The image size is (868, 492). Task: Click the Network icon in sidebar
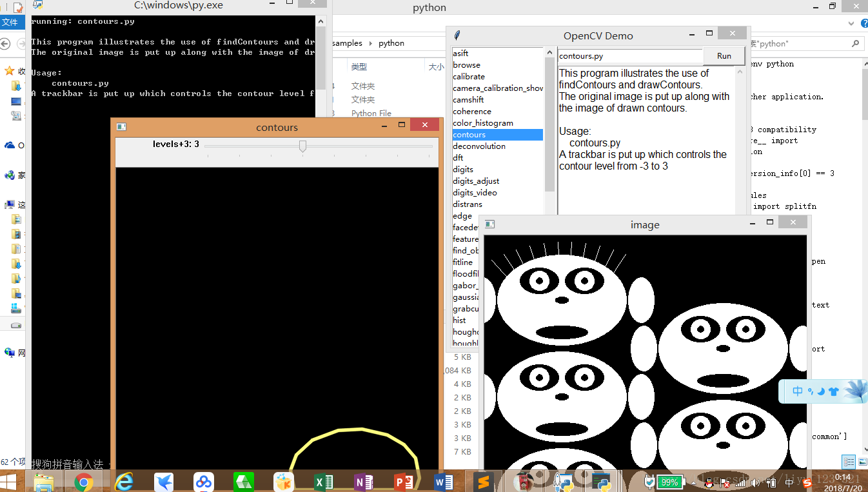(10, 353)
